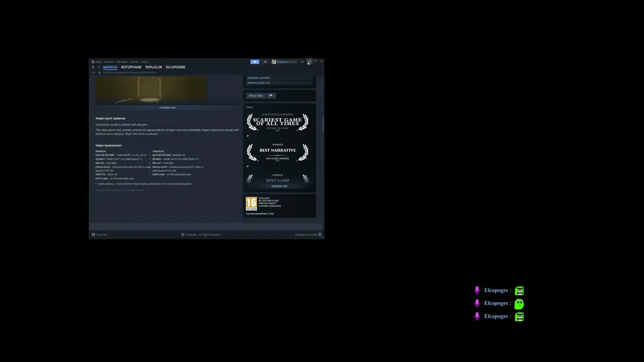Open the Yardım menu
Viewport: 644px width, 362px height.
click(x=144, y=62)
